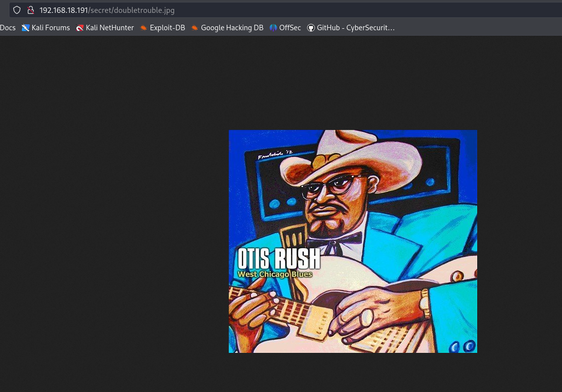Click the GitHub octocat bookmark favicon
This screenshot has height=392, width=562.
pos(311,28)
